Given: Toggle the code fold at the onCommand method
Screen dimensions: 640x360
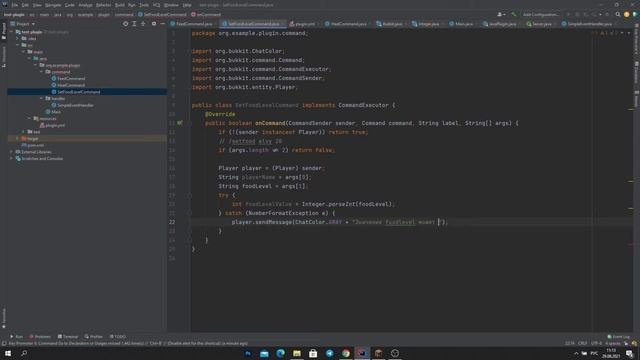Looking at the screenshot, I should click(190, 123).
